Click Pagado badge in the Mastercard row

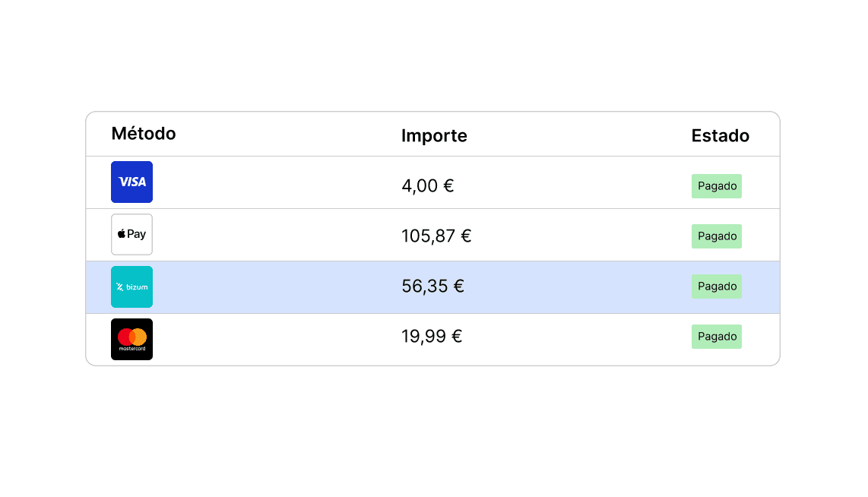(717, 337)
